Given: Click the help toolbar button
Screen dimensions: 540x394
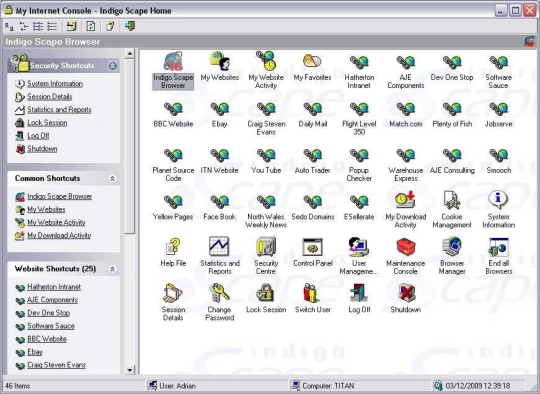Looking at the screenshot, I should [110, 26].
